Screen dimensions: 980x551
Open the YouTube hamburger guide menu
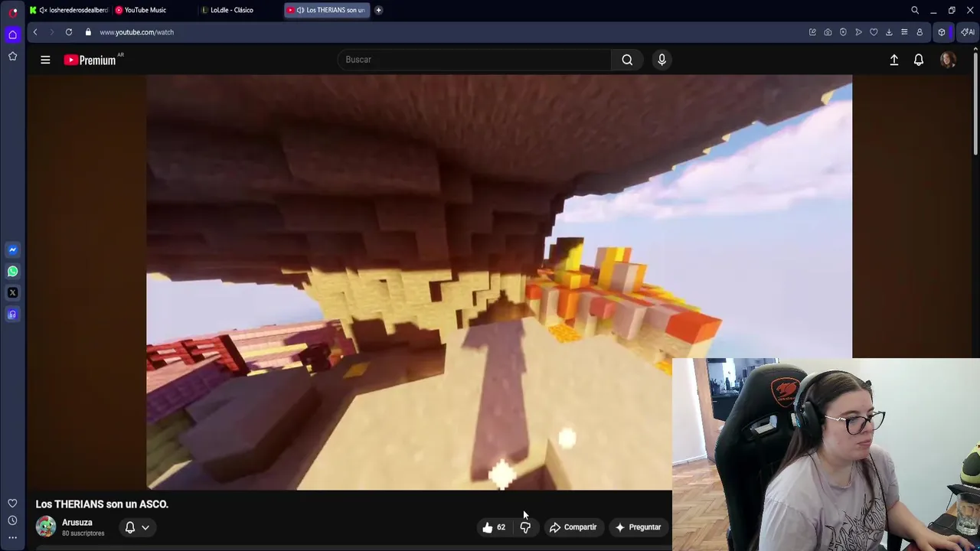point(45,60)
